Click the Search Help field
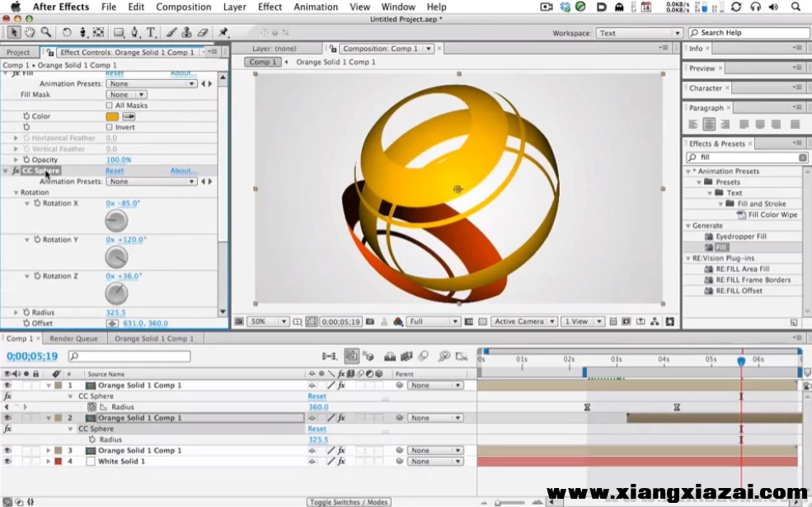This screenshot has height=507, width=812. 749,33
